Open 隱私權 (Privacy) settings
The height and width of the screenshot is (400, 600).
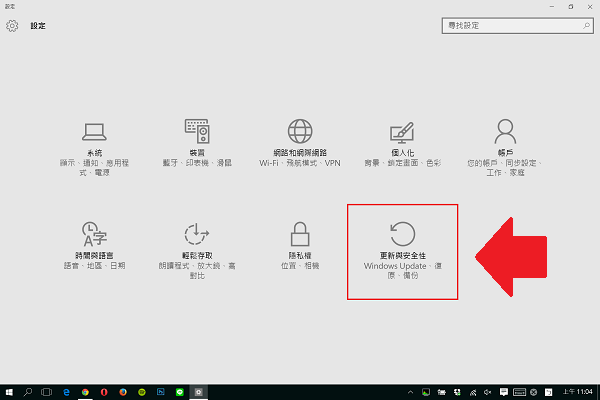[x=300, y=248]
